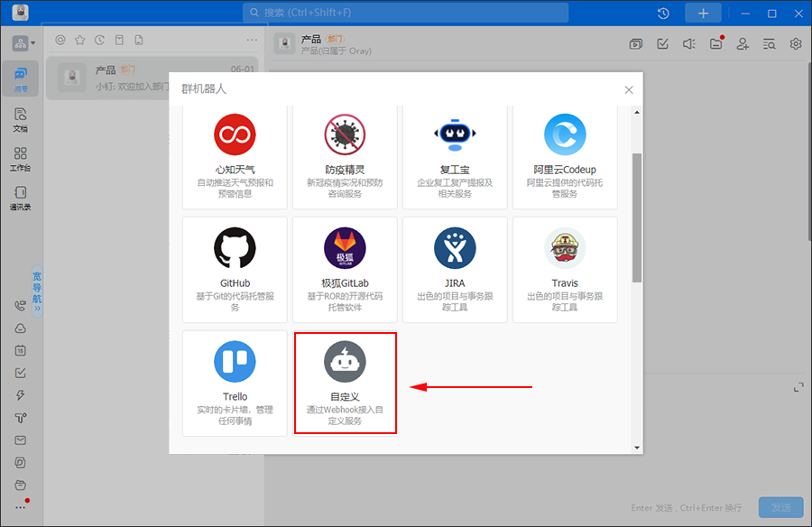The image size is (812, 527).
Task: Click the scrollbar up arrow in robot list
Action: coord(637,112)
